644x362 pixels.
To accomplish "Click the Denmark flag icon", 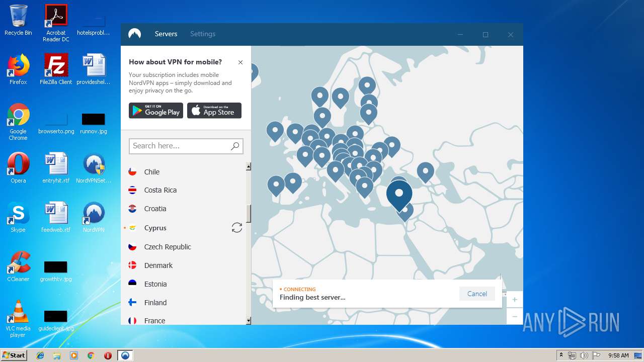I will tap(132, 265).
